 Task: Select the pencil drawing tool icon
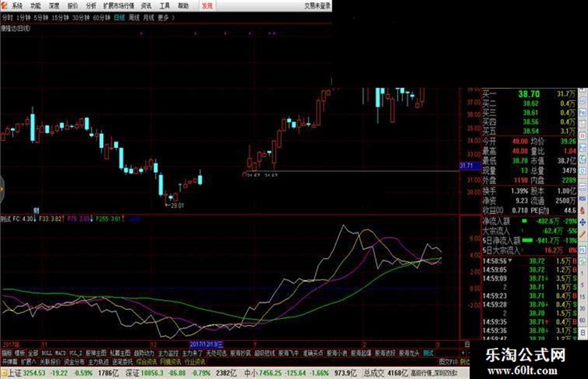click(582, 235)
